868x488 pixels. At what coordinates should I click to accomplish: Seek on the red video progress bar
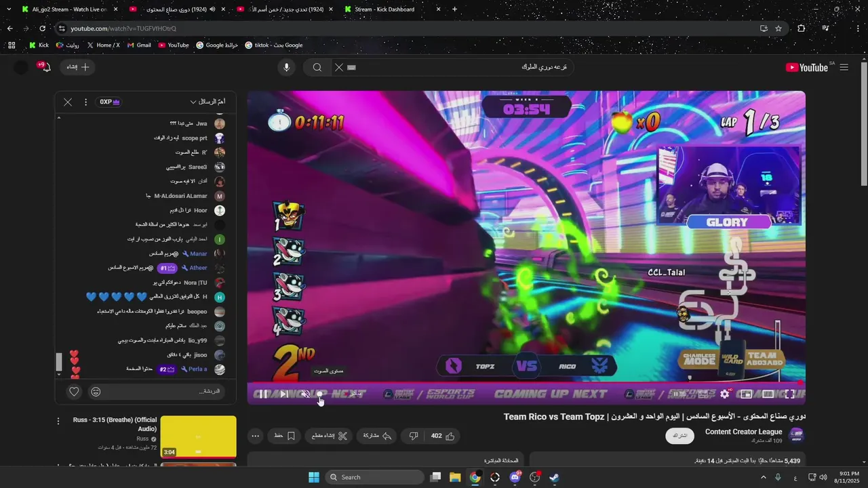pos(526,383)
